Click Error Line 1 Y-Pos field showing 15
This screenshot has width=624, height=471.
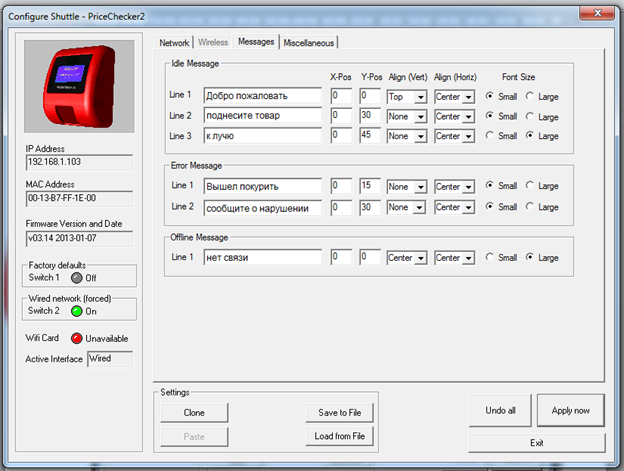[370, 186]
